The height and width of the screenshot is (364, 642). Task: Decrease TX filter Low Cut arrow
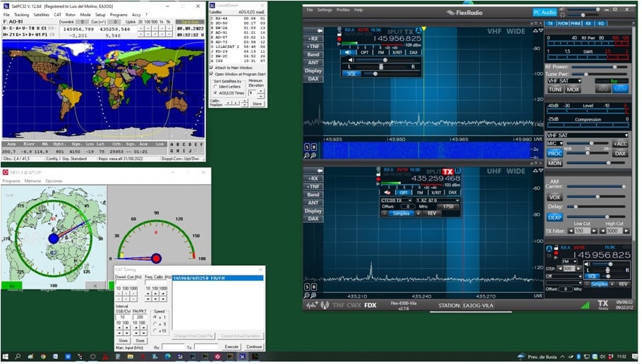click(x=571, y=231)
